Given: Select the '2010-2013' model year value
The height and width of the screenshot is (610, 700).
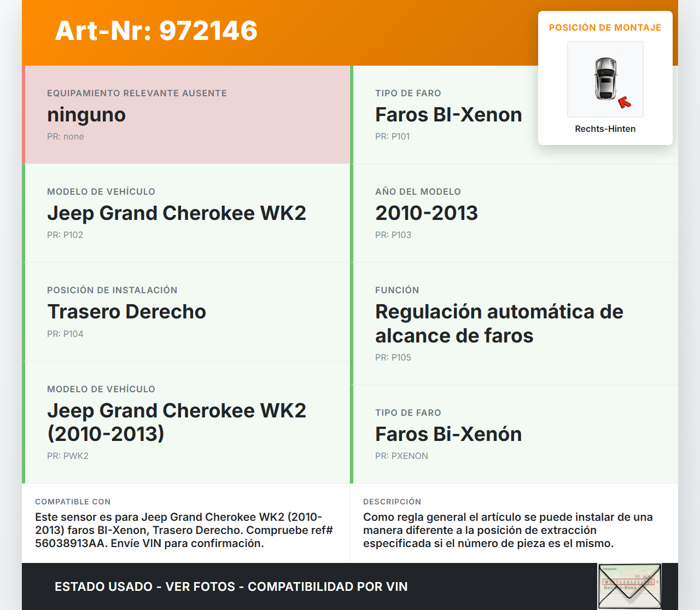Looking at the screenshot, I should click(427, 213).
